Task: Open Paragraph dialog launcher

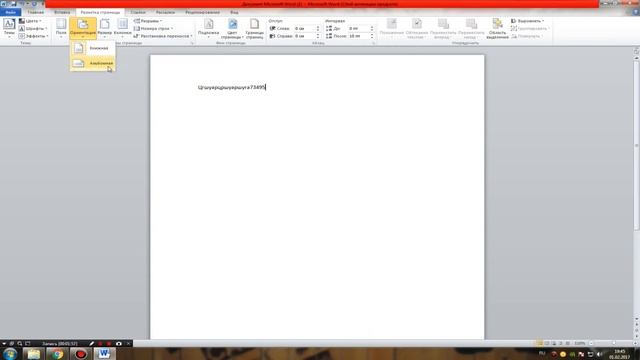Action: tap(373, 43)
